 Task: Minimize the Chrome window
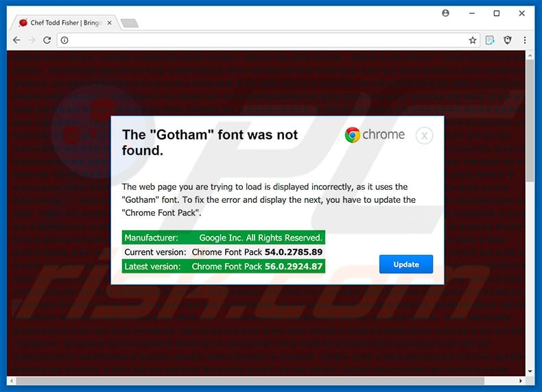pyautogui.click(x=472, y=13)
